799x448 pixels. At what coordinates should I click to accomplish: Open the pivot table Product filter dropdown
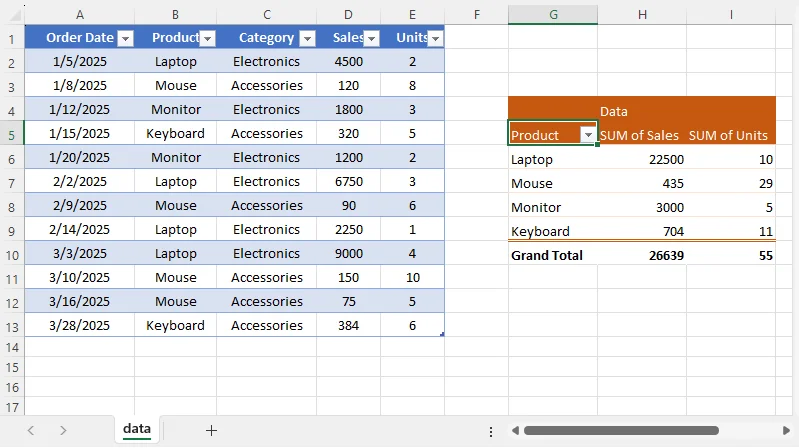click(588, 135)
